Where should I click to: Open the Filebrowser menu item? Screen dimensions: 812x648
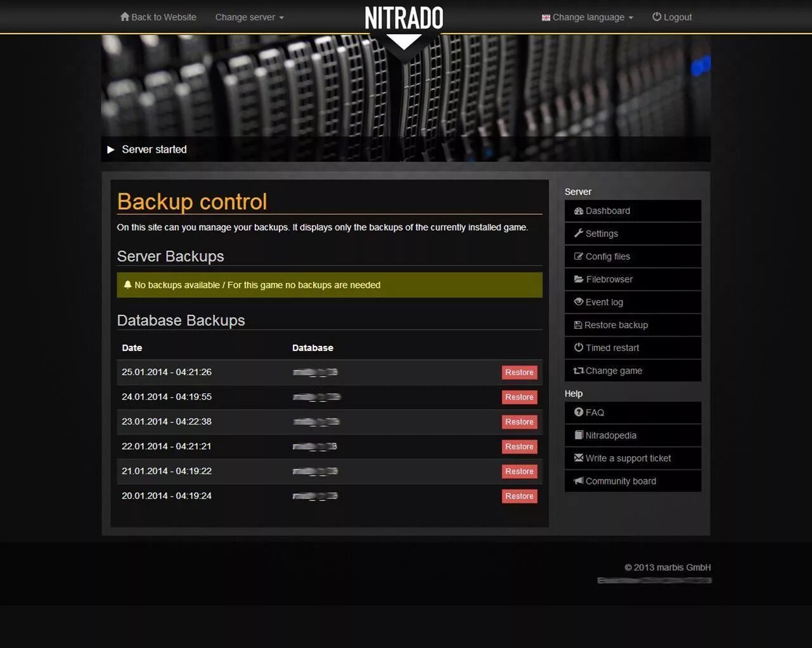tap(633, 279)
